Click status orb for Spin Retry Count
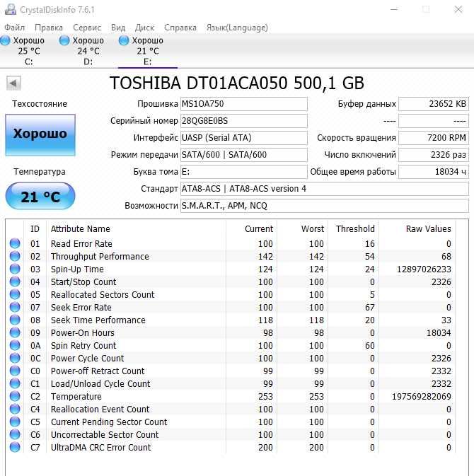Image resolution: width=474 pixels, height=476 pixels. point(15,345)
